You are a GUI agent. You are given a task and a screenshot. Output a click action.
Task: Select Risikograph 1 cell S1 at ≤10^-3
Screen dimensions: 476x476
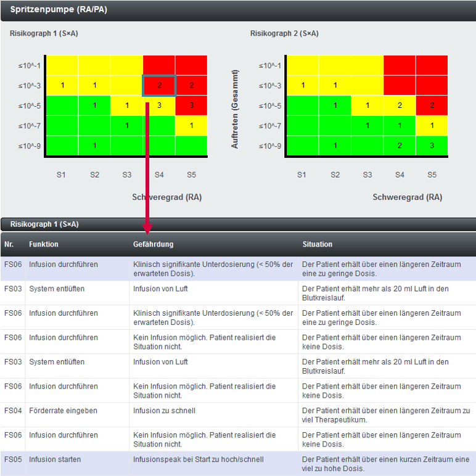[x=62, y=86]
